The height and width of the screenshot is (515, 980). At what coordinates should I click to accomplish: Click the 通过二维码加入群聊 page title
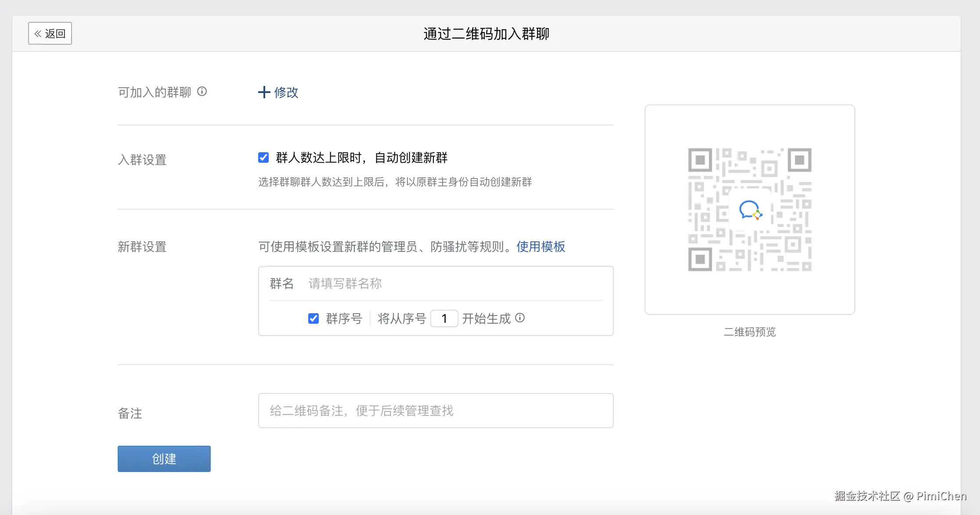pyautogui.click(x=486, y=34)
